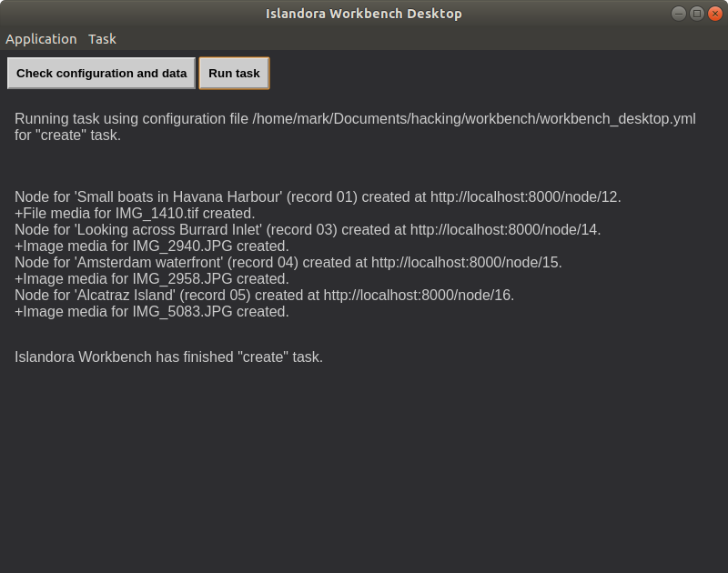This screenshot has width=728, height=573.
Task: Select the 'Looking across Burrard Inlet' node line
Action: pos(308,230)
